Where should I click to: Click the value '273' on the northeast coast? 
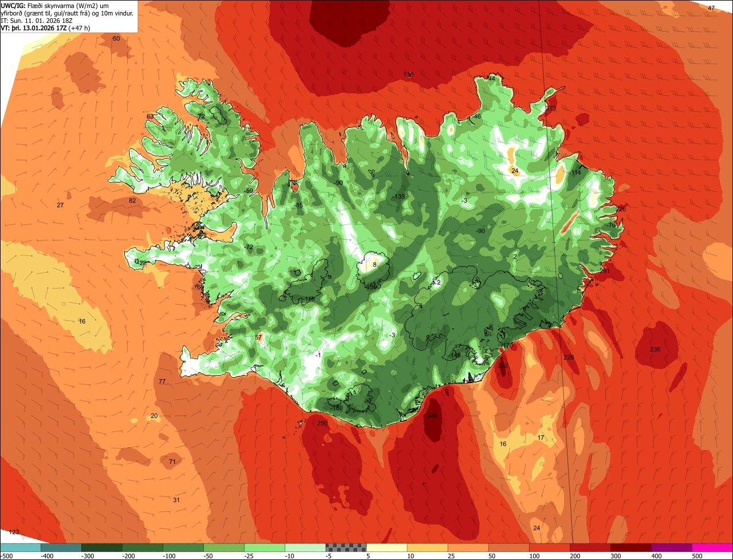[551, 108]
